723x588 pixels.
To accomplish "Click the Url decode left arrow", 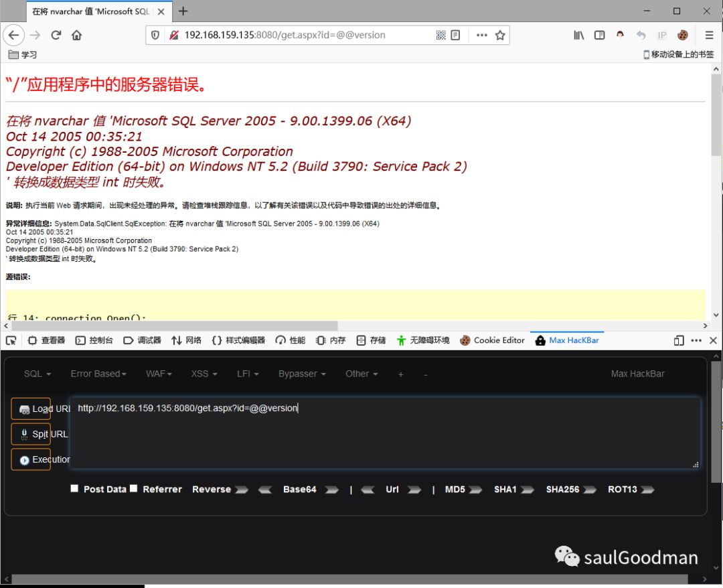I will click(368, 490).
